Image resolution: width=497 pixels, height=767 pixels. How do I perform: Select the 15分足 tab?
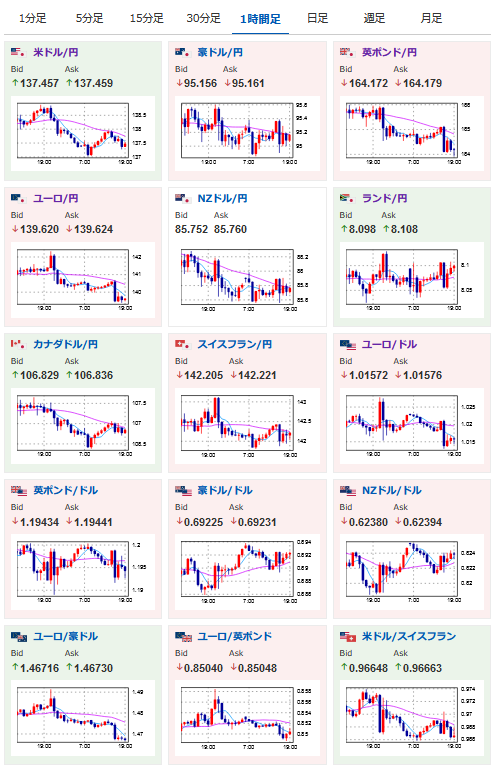click(x=146, y=19)
